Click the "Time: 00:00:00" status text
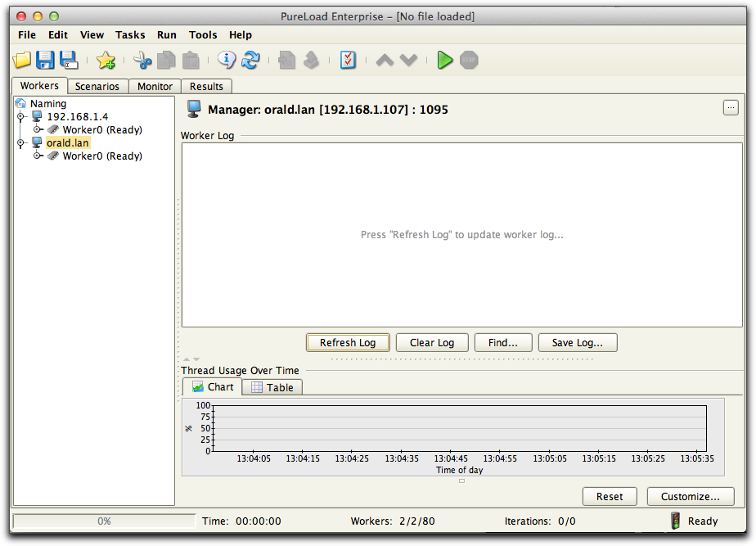The image size is (756, 546). pyautogui.click(x=241, y=521)
